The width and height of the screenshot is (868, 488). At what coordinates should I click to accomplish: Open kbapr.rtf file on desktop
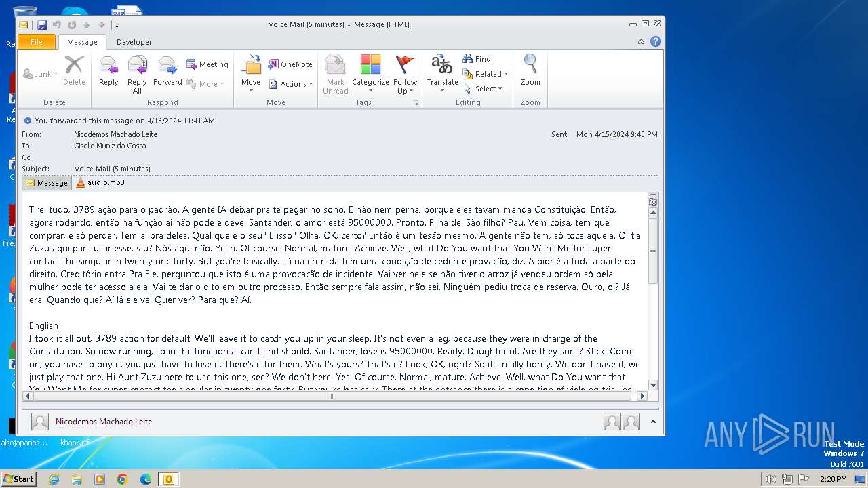coord(74,443)
